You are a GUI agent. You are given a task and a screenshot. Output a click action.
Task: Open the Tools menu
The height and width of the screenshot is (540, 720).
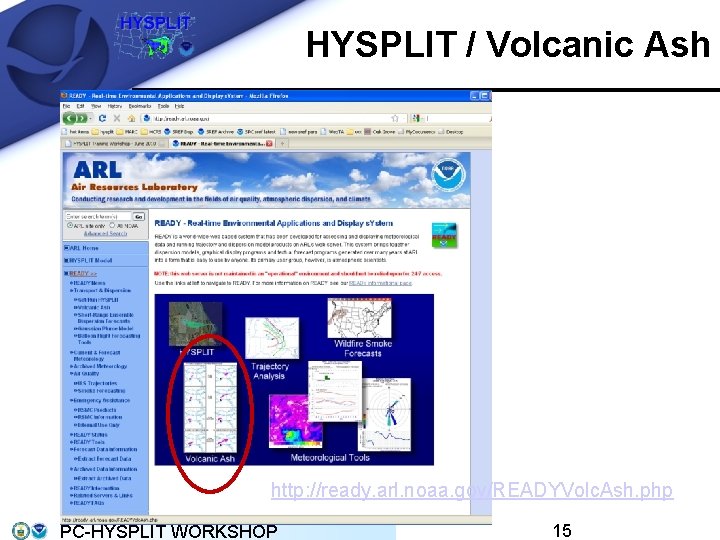[163, 106]
